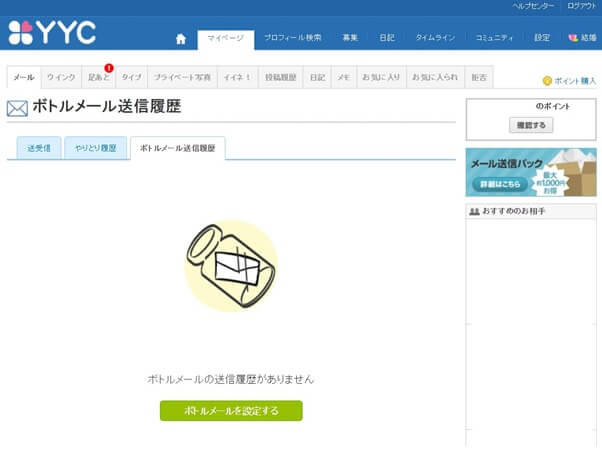Click the メール送信パック banner

[x=530, y=172]
